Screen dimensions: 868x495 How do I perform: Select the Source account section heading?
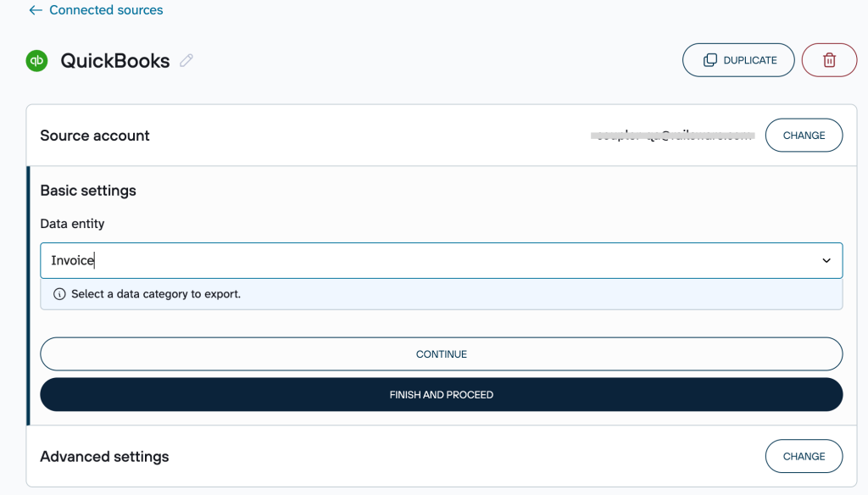(x=95, y=136)
